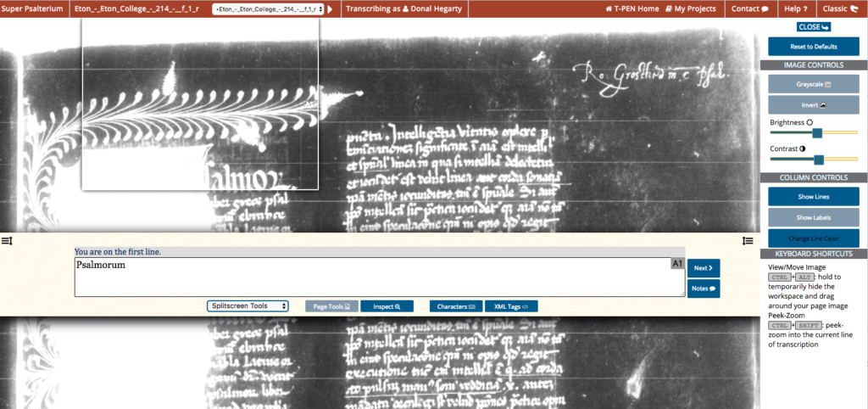Image resolution: width=868 pixels, height=409 pixels.
Task: Click Transcribing as Donal Hegarty
Action: [404, 8]
